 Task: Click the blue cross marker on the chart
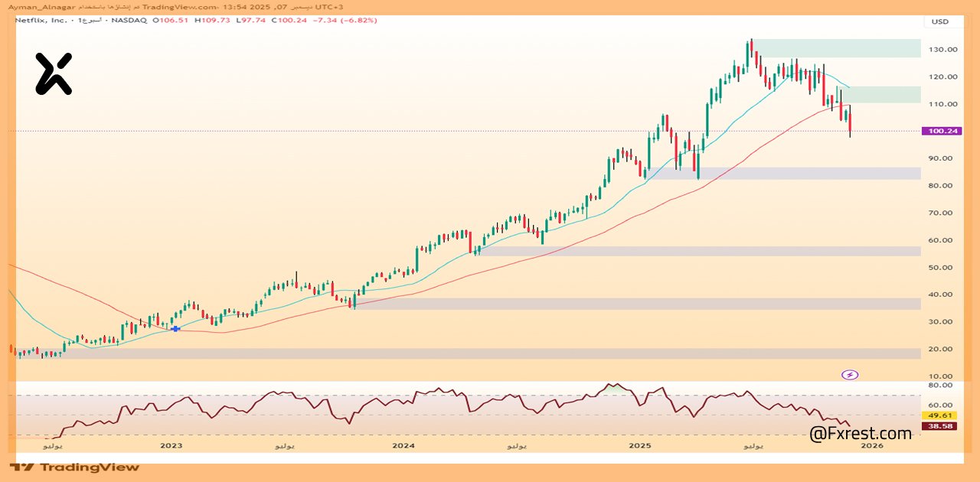(x=175, y=328)
